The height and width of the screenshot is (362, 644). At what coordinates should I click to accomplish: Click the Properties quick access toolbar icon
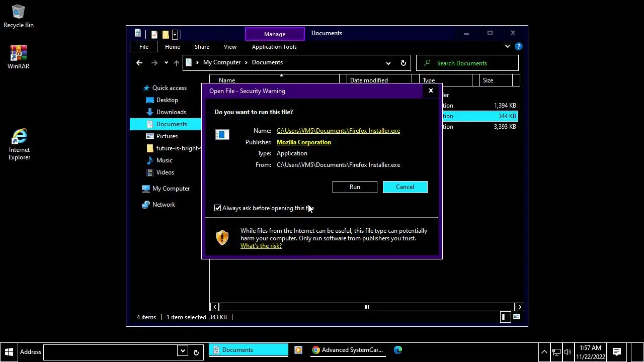point(154,34)
